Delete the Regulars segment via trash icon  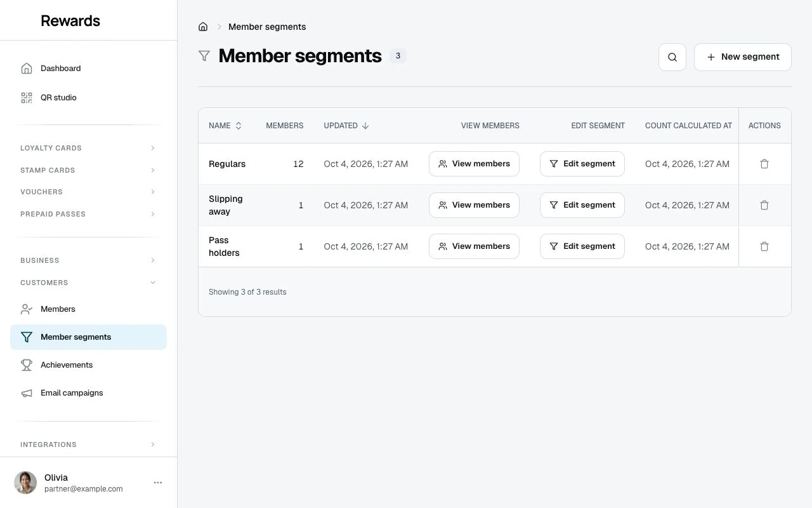[764, 164]
